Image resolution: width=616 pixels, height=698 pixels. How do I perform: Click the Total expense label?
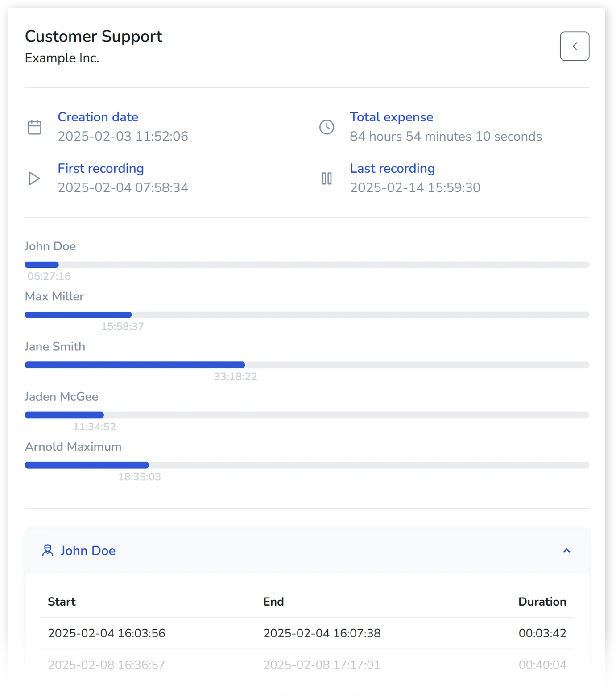(x=391, y=117)
